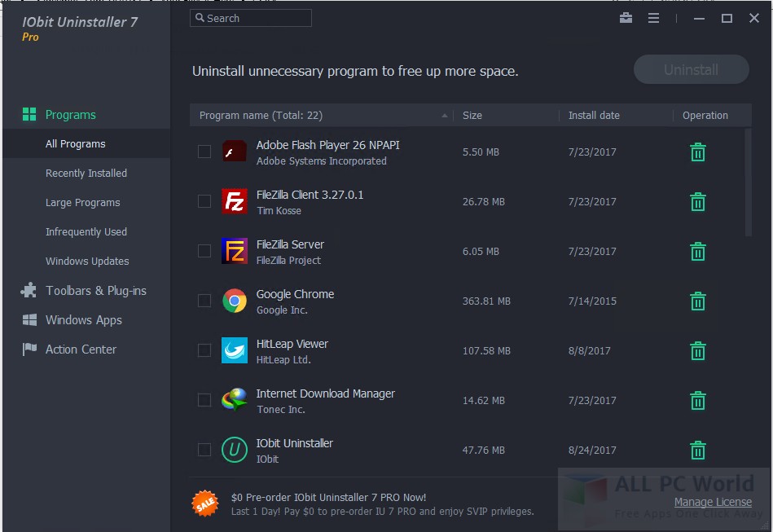
Task: Click the program list vertical scrollbar
Action: (748, 182)
